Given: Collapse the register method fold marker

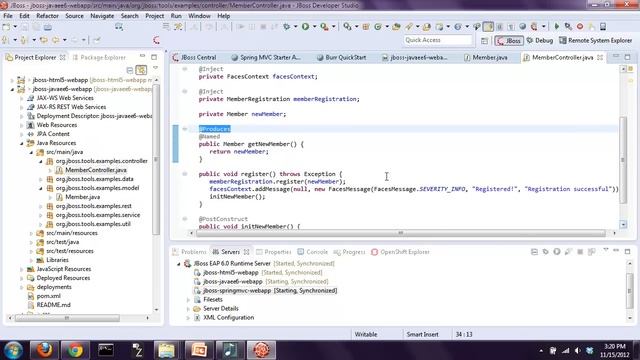Looking at the screenshot, I should [x=185, y=174].
